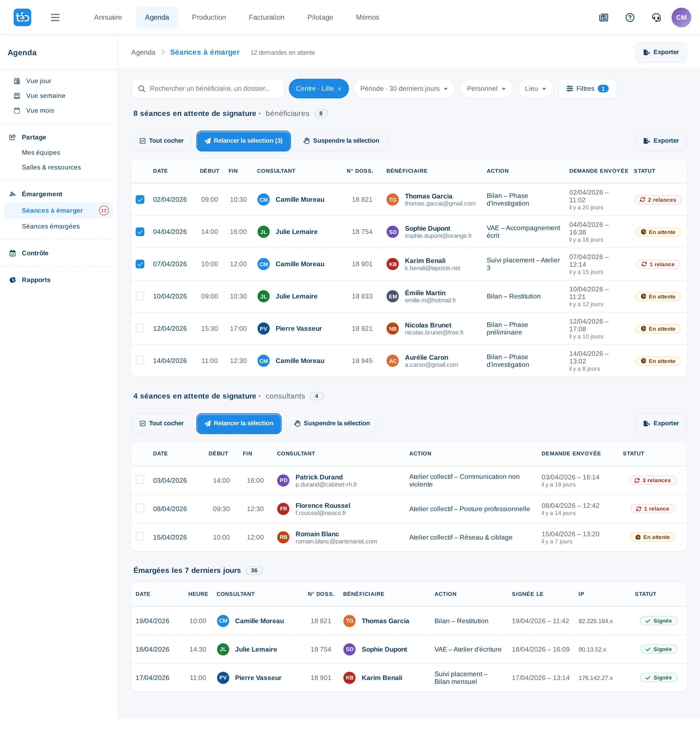Uncheck the 02/04/2026 Thomas Garcia row
Screen dimensions: 700x756
tap(140, 200)
